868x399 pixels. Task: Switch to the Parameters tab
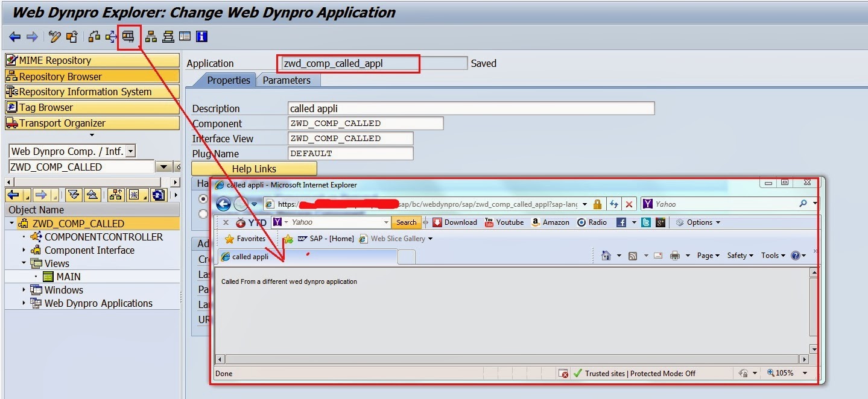(287, 80)
